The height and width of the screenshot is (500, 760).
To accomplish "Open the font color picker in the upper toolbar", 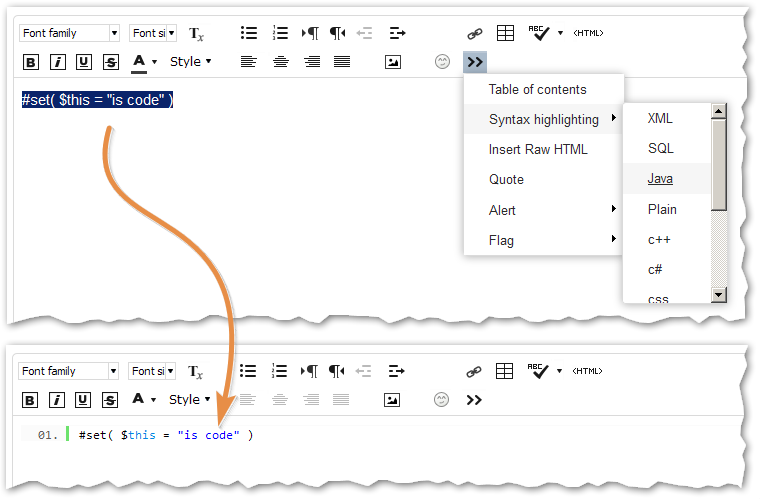I will click(x=145, y=62).
